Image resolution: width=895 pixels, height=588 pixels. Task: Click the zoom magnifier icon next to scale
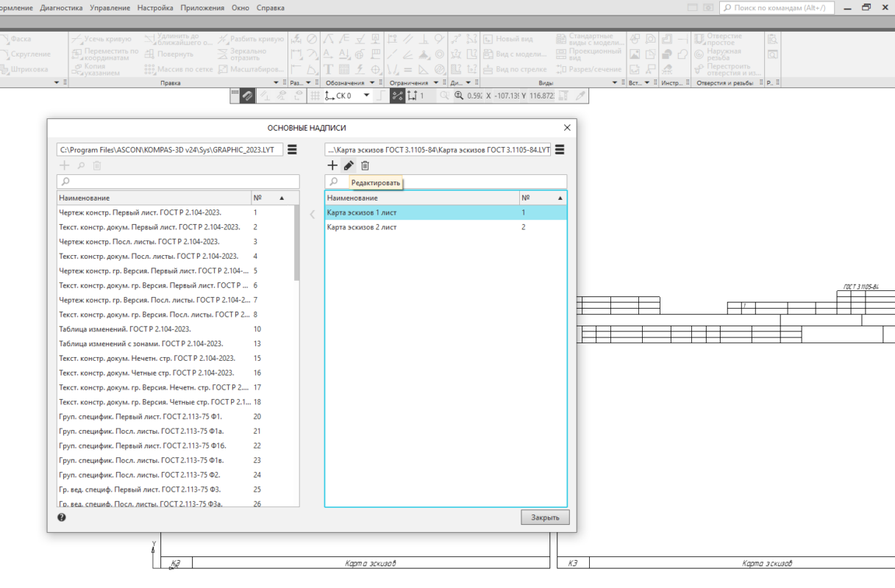460,96
